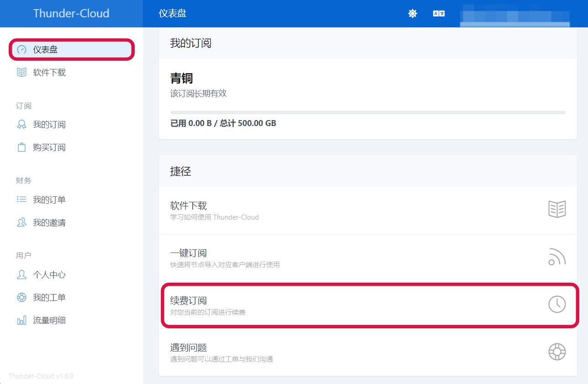
Task: Go to 我的订单 in sidebar
Action: (49, 200)
